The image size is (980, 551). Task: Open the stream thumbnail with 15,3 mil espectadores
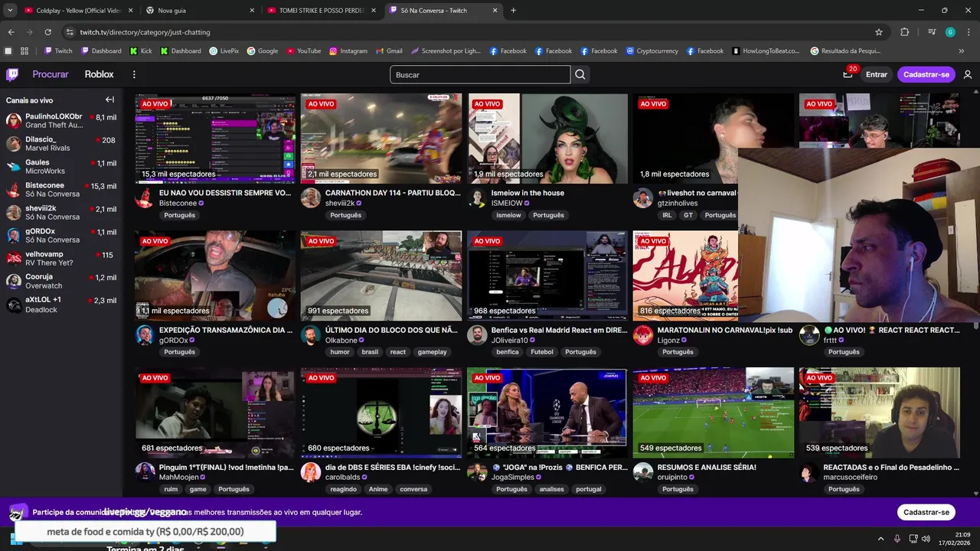pos(215,139)
